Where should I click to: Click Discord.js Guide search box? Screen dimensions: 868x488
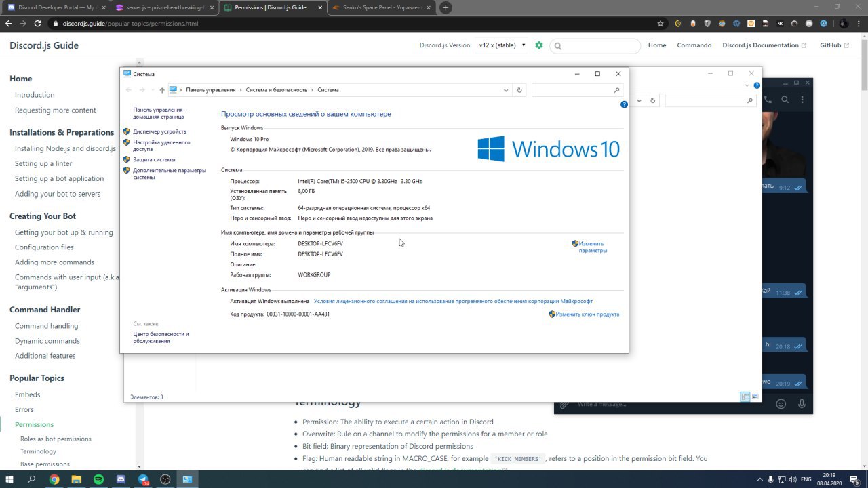coord(595,45)
